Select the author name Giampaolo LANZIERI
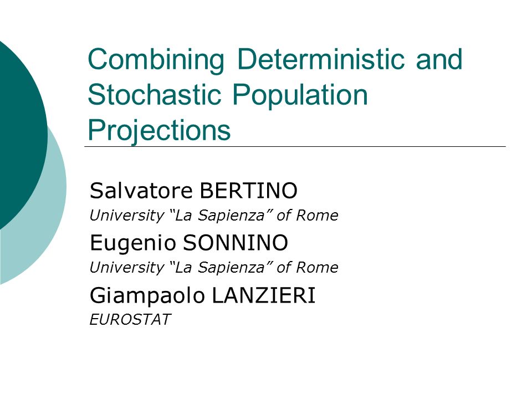Screen dimensions: 532x399 click(203, 295)
